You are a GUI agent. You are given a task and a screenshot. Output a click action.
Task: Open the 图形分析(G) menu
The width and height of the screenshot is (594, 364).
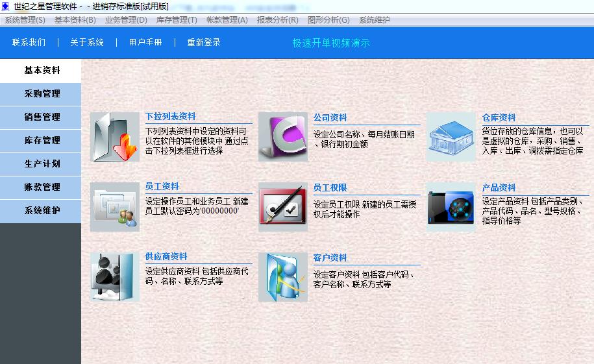coord(328,20)
